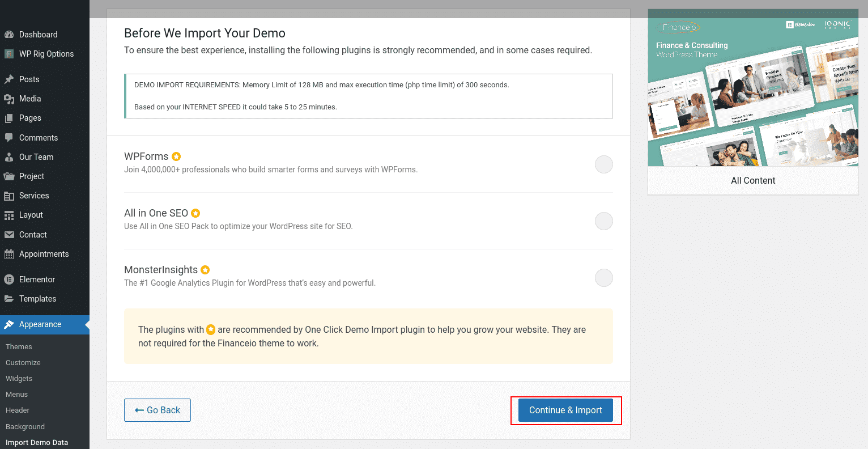Screen dimensions: 868x449
Task: Open the Comments menu item
Action: coord(45,138)
